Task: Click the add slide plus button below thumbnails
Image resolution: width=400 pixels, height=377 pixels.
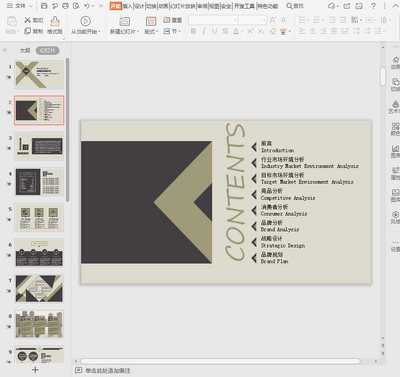Action: (x=35, y=369)
